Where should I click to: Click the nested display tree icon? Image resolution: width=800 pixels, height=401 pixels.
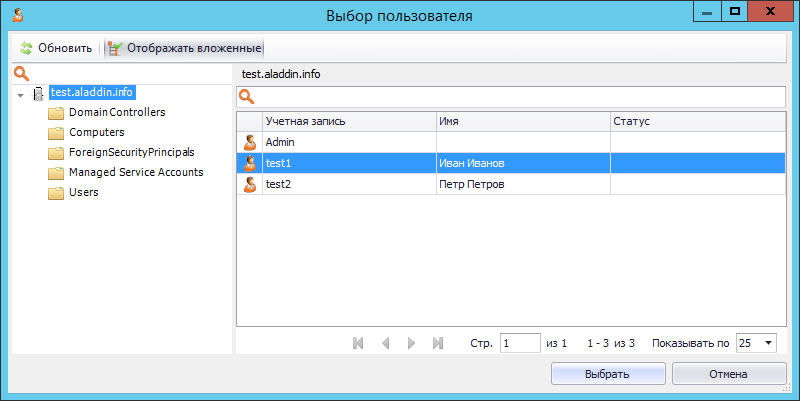[115, 48]
